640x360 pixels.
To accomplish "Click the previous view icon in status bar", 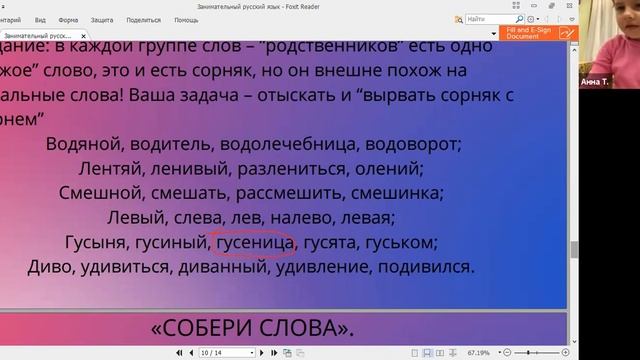I will click(x=287, y=353).
